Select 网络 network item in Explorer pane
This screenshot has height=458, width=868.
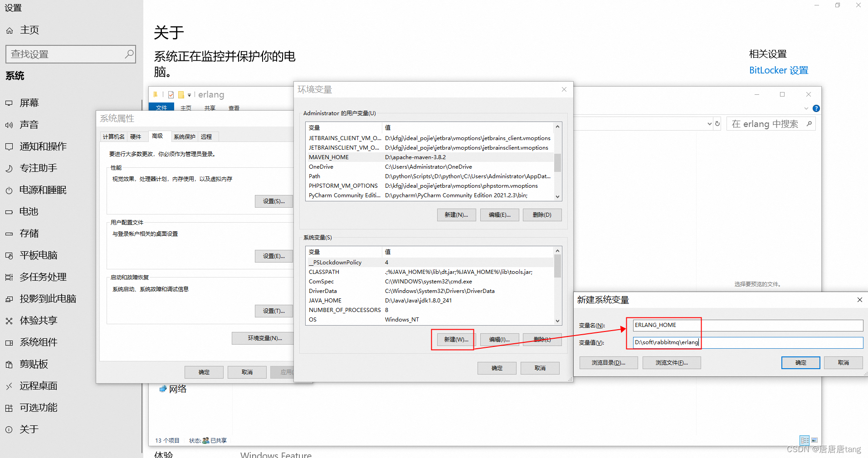[x=173, y=389]
